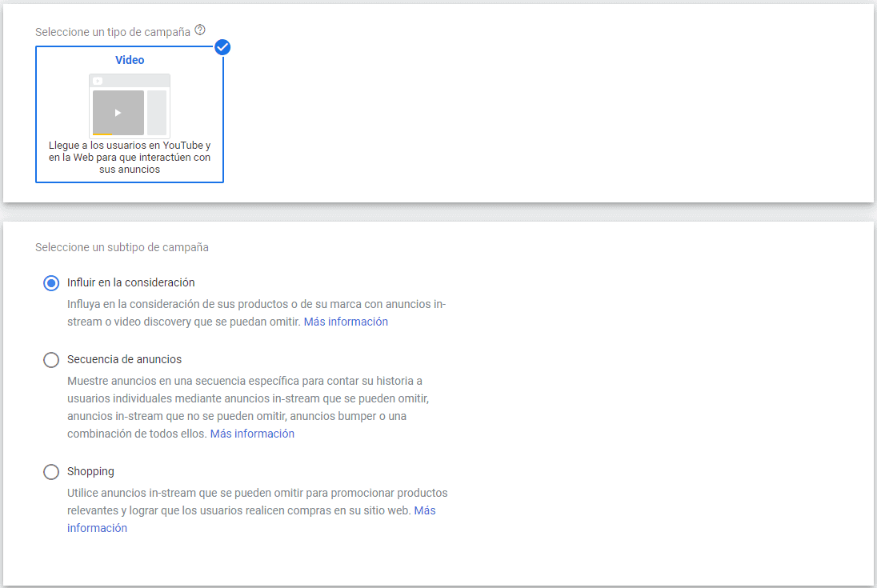
Task: Open 'Más información' about consideration ads
Action: click(346, 322)
